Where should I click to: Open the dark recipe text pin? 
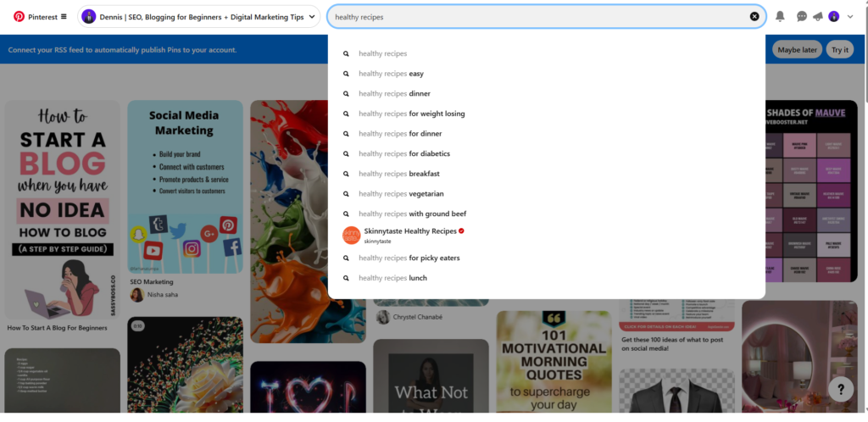[63, 380]
